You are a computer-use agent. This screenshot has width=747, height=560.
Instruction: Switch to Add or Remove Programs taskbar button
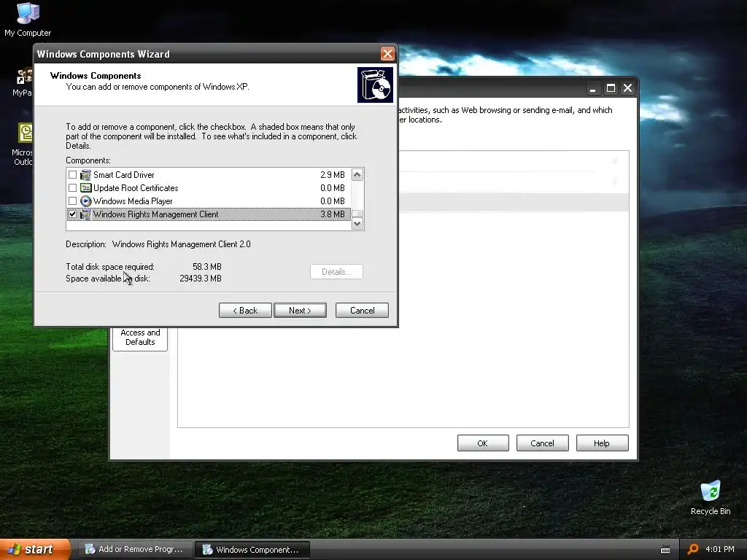[136, 550]
